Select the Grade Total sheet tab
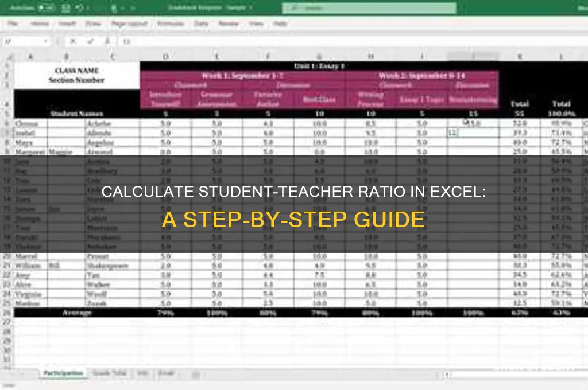 [x=109, y=373]
